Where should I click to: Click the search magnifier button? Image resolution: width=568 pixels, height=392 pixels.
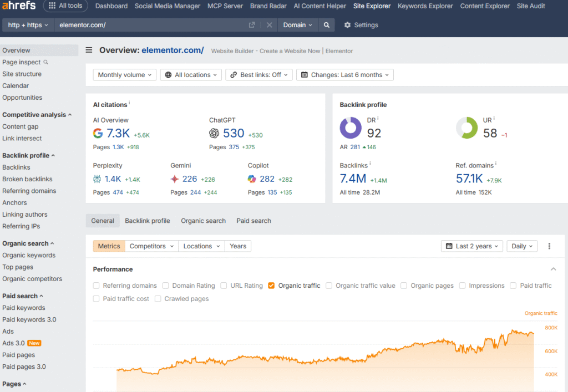pos(327,25)
